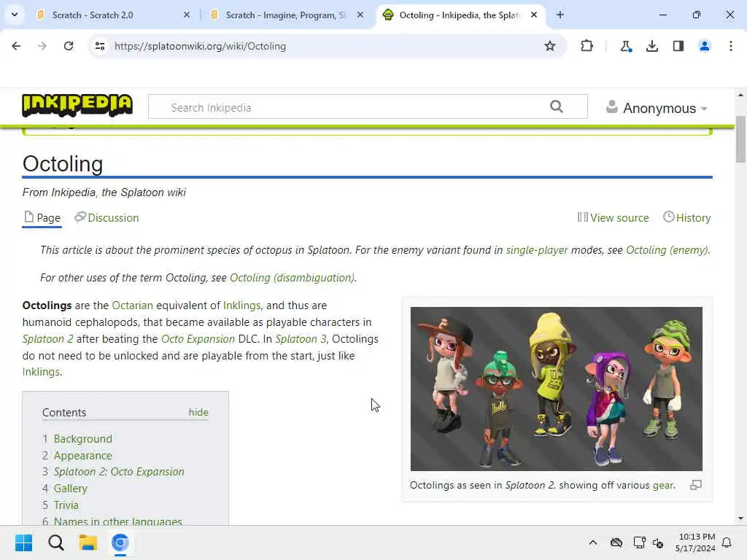Open the Windows Start menu
The height and width of the screenshot is (560, 747).
(x=23, y=542)
